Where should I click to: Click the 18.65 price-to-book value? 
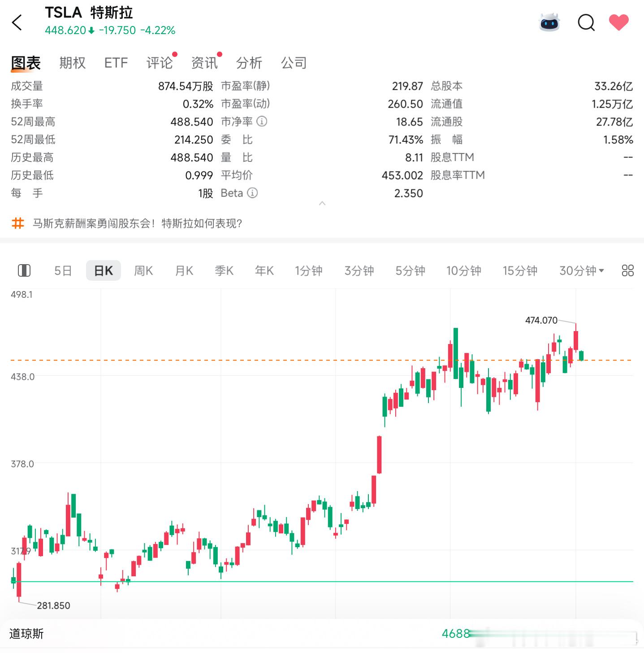coord(409,122)
